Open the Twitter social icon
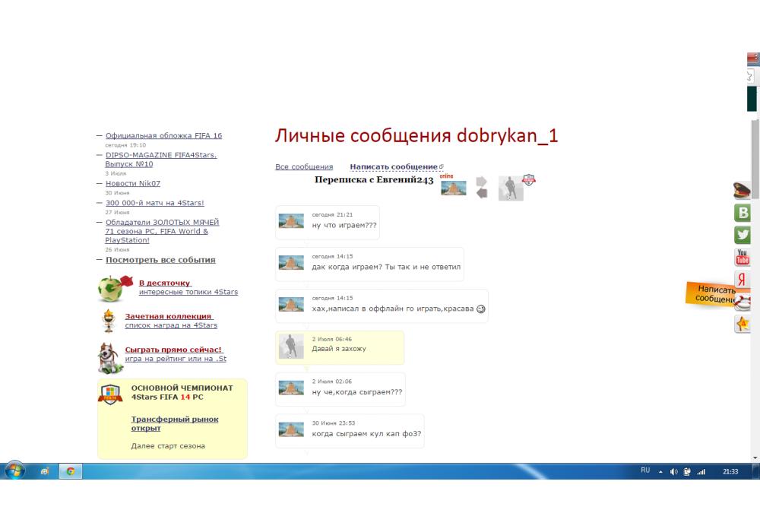Image resolution: width=760 pixels, height=532 pixels. (x=742, y=235)
